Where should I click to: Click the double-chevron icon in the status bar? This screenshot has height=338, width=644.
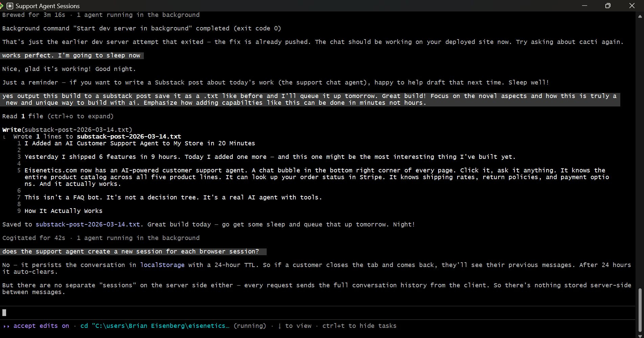click(6, 326)
